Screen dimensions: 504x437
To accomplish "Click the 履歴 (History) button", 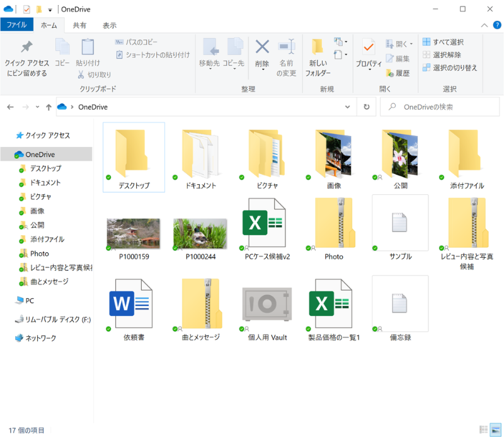I will [x=398, y=73].
